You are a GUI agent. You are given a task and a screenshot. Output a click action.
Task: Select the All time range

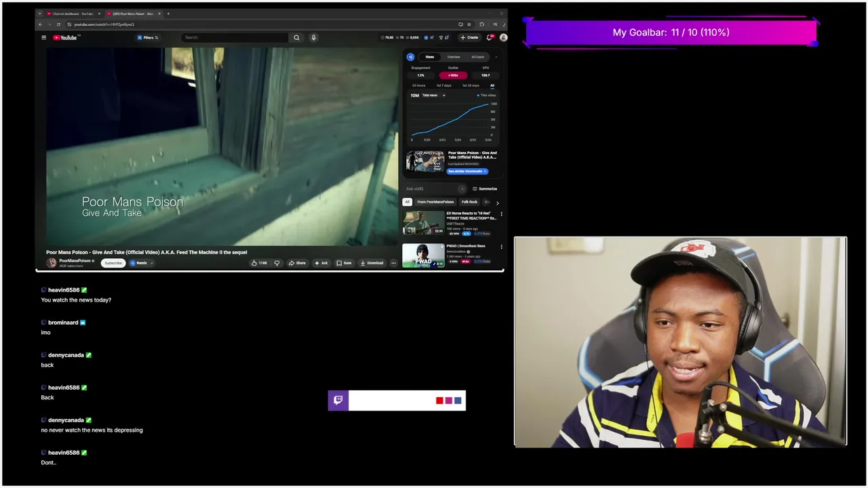[492, 85]
